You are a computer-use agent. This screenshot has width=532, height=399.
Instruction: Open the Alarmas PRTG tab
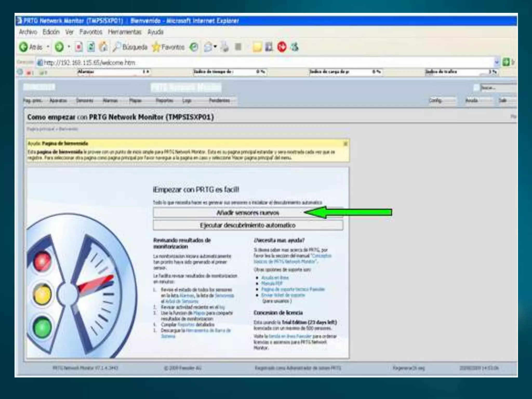point(110,101)
